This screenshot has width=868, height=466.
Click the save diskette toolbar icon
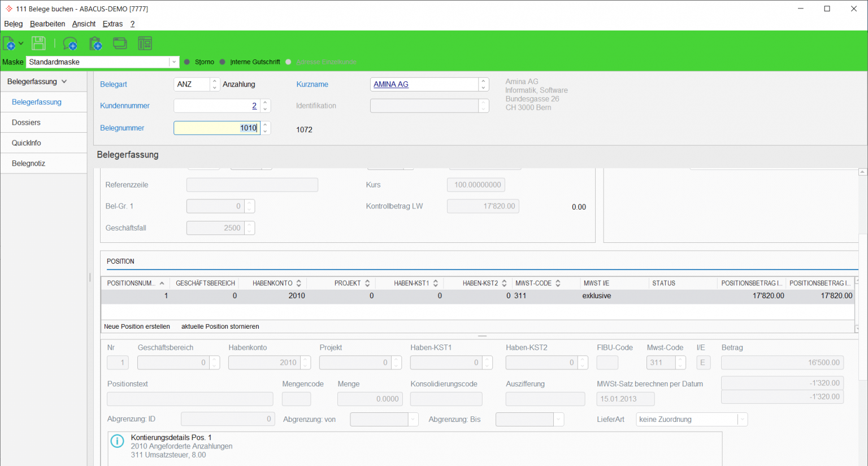[38, 43]
